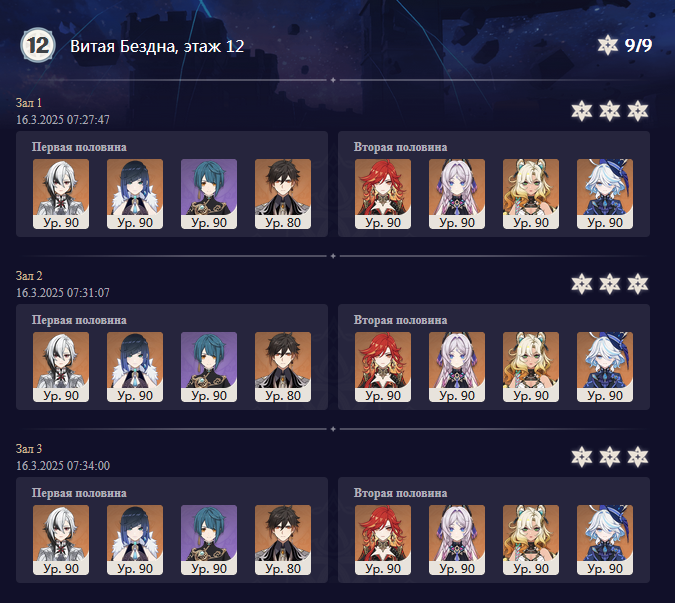Viewport: 675px width, 603px height.
Task: Select blue-hat character in Зал 1 second half
Action: (x=605, y=194)
